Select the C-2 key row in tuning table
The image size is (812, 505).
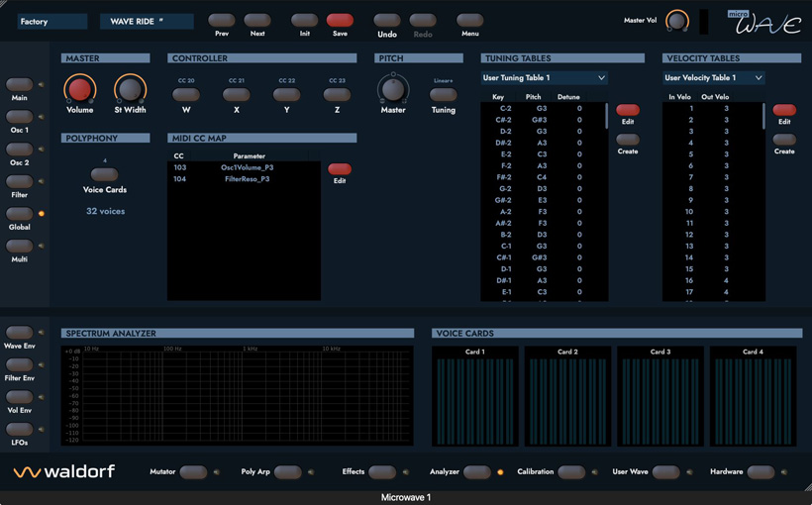(x=543, y=108)
